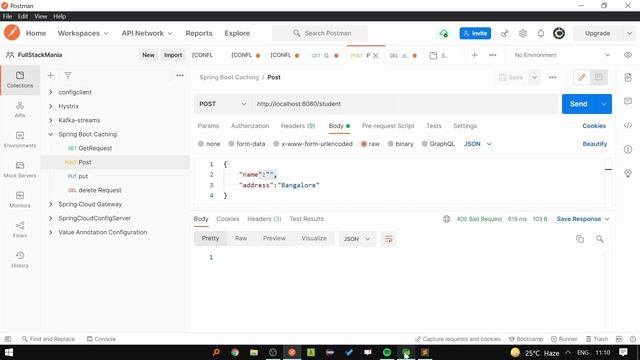Open the APIs sidebar panel
Viewport: 640px width, 360px height.
pyautogui.click(x=20, y=109)
